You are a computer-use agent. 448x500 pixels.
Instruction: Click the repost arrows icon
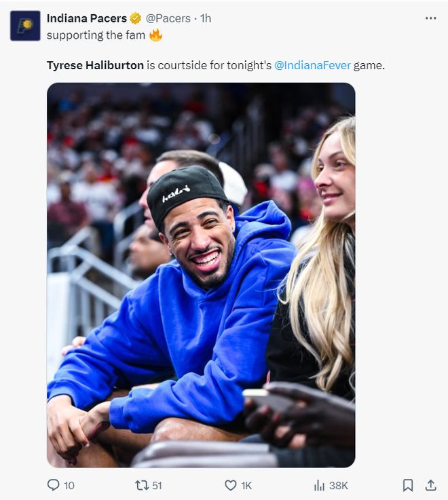142,485
